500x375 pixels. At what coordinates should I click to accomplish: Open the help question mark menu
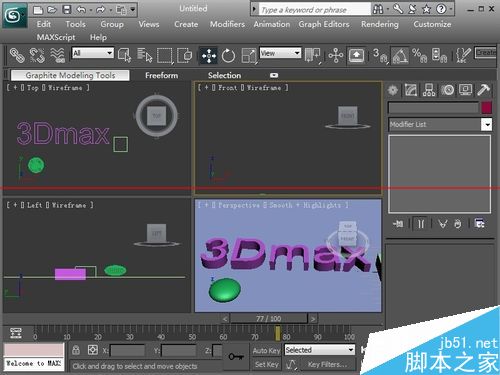tap(441, 9)
